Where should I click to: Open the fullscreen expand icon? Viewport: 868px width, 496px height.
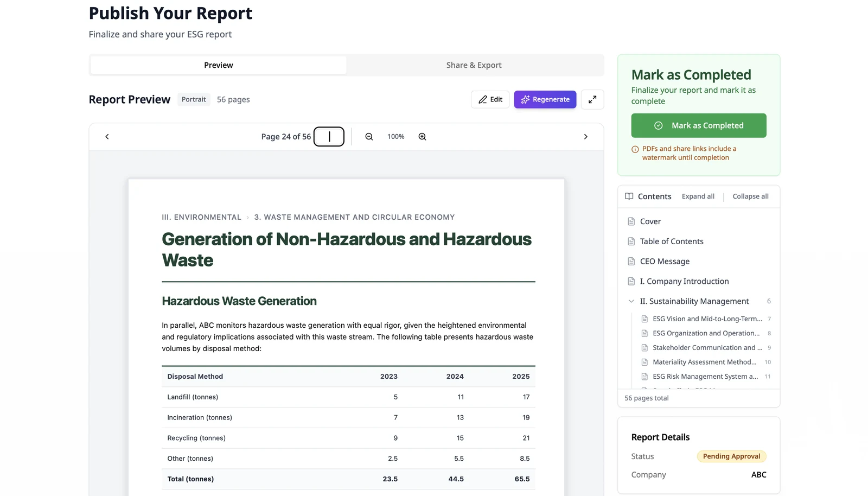tap(592, 99)
